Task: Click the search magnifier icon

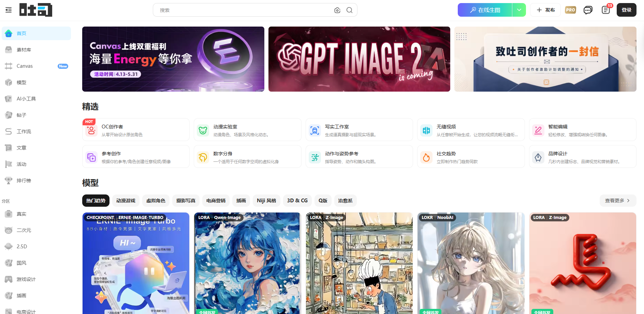Action: (350, 10)
